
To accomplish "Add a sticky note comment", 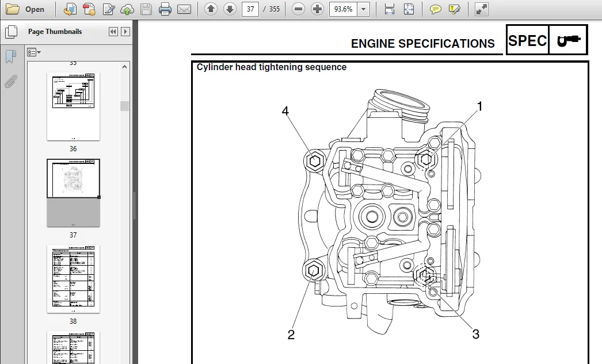I will coord(435,9).
